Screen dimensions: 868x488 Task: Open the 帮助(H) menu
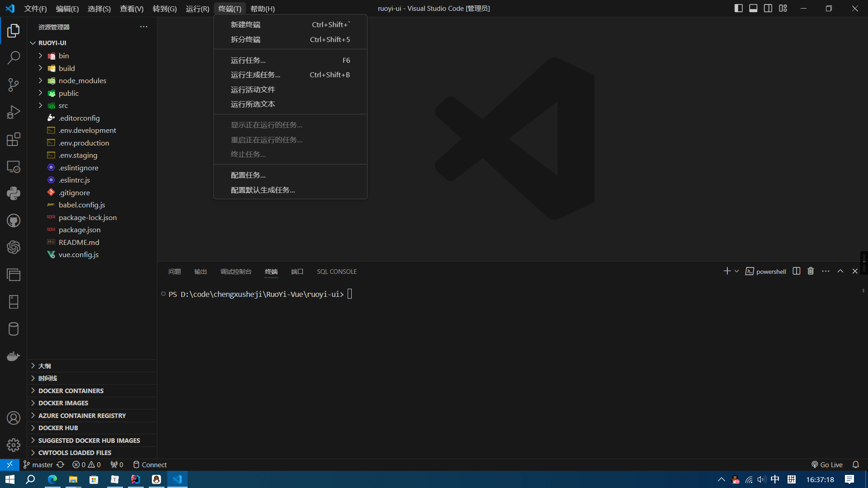262,8
